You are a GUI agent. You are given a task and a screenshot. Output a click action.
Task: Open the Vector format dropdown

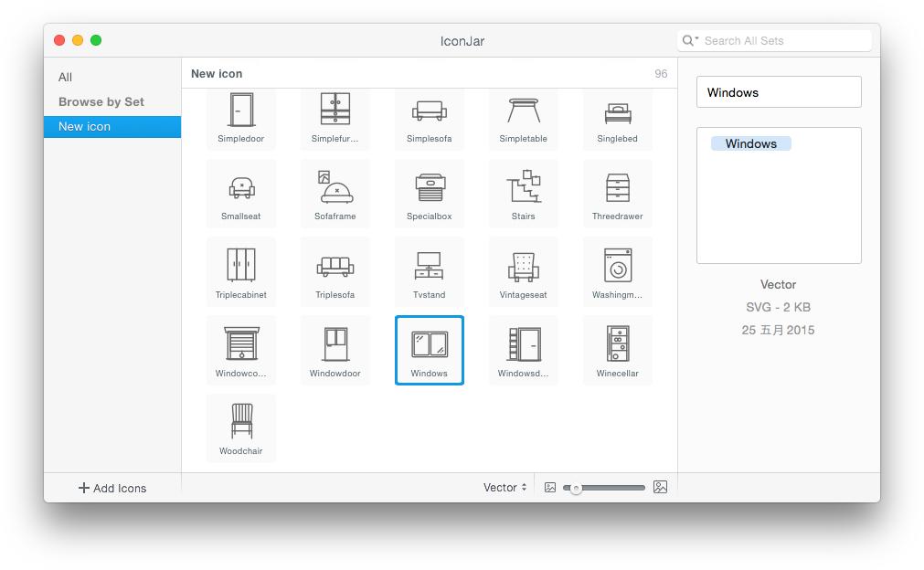pyautogui.click(x=504, y=488)
